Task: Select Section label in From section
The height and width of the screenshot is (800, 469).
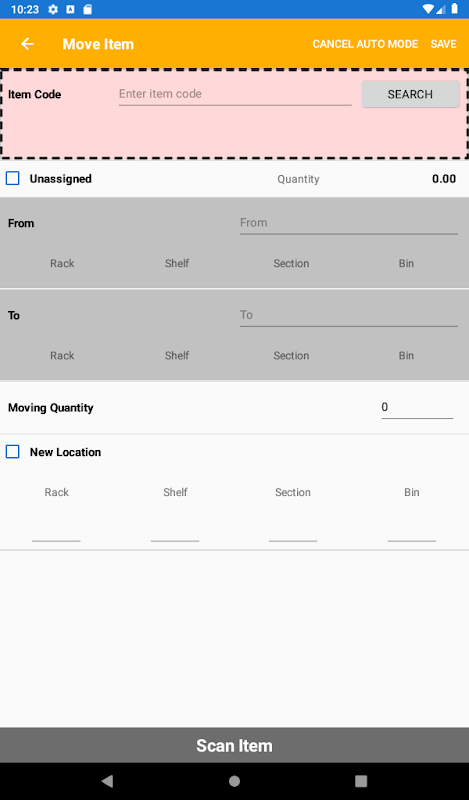Action: 291,264
